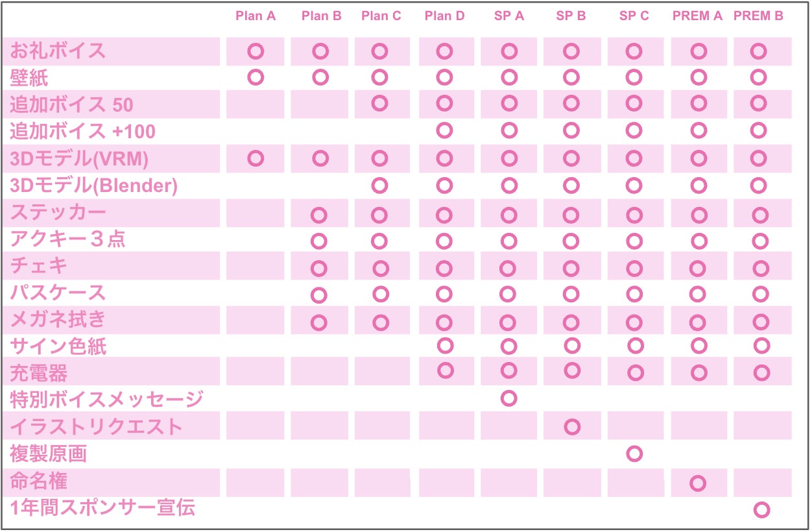Click the 1年間スポンサー宣伝 row label
812x532 pixels.
(102, 508)
